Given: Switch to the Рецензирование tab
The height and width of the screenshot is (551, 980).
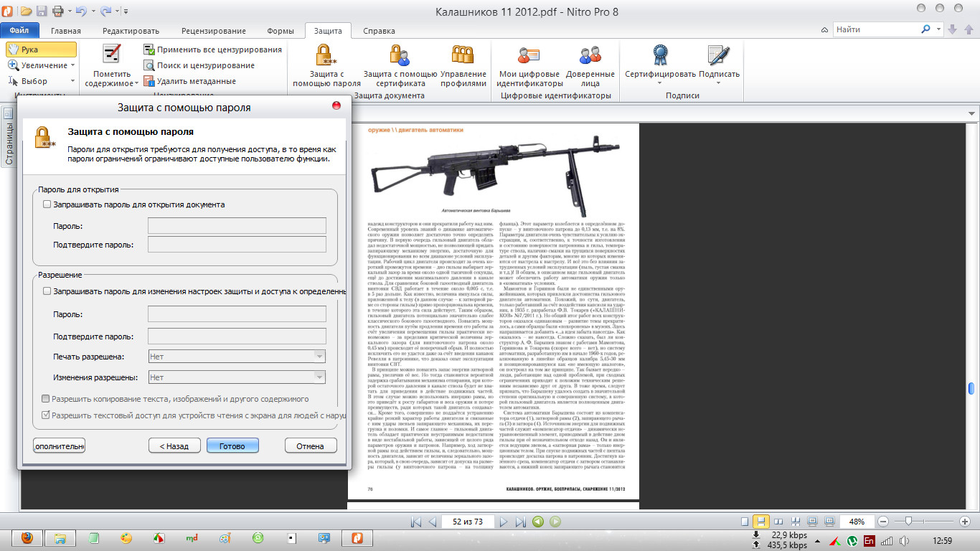Looking at the screenshot, I should tap(214, 31).
